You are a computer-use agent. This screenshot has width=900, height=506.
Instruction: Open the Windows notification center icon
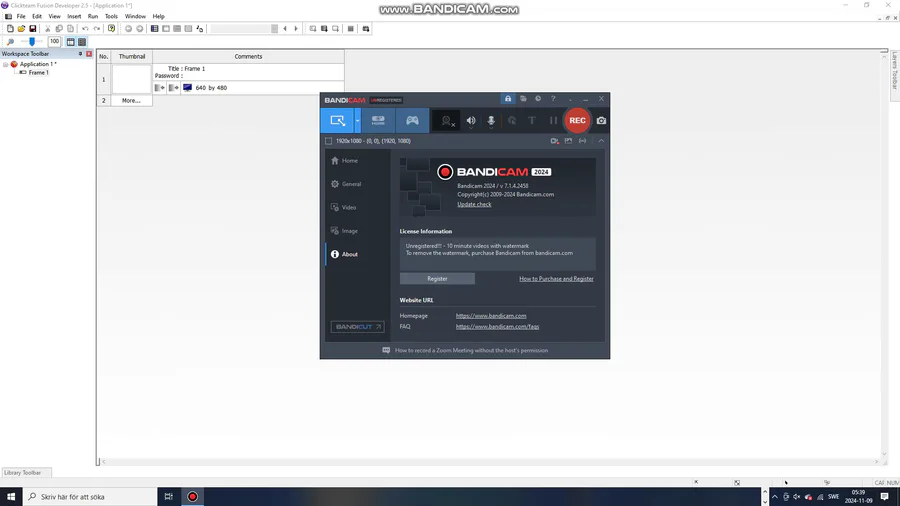885,497
